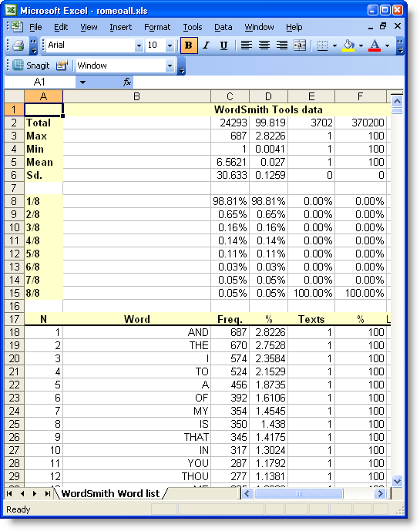Viewport: 420px width, 531px height.
Task: Open Name Box dropdown arrow
Action: coord(82,82)
